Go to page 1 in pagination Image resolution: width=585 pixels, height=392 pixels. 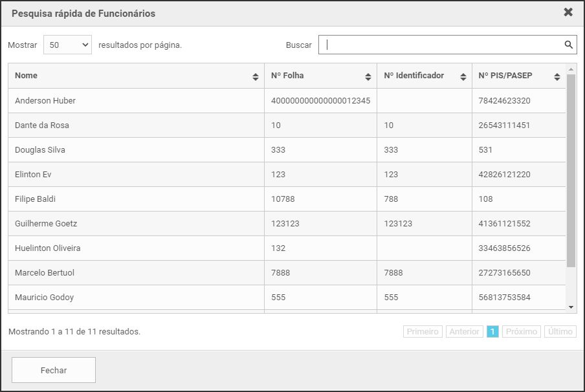coord(492,331)
